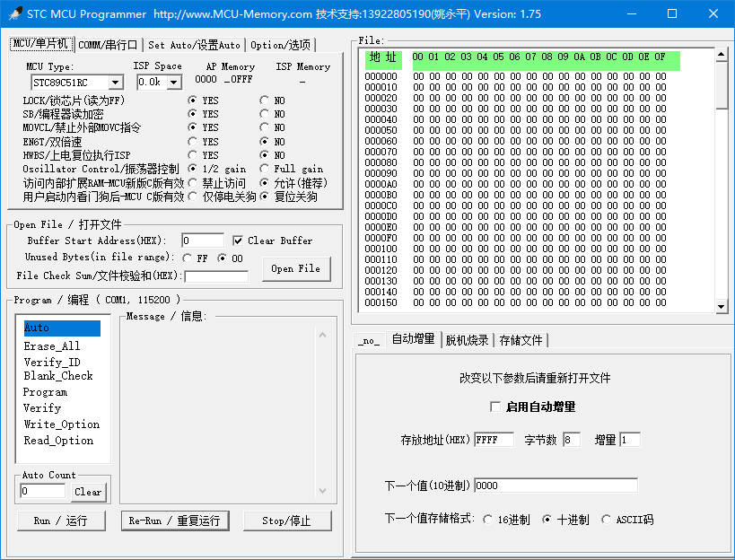Maximize the programmer window
Screen dimensions: 735x560
pos(672,13)
